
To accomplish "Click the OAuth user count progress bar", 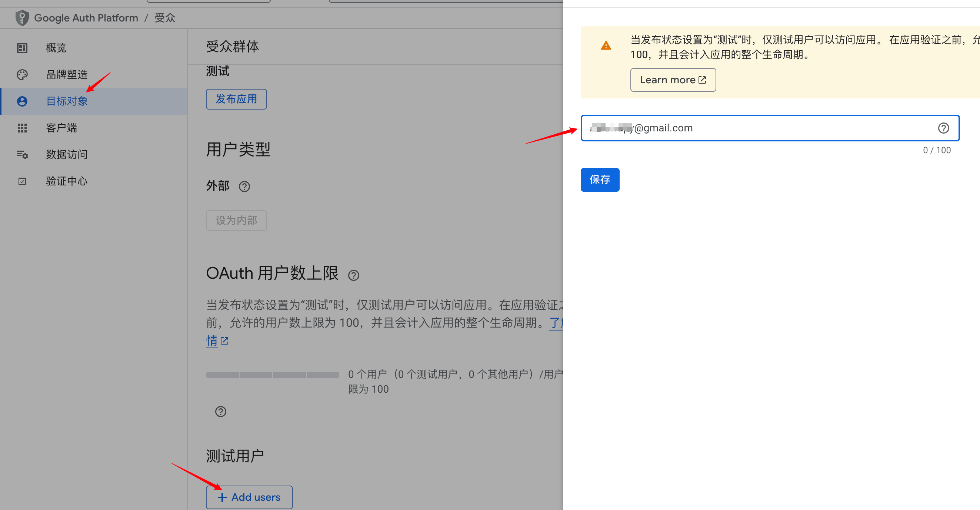I will [x=272, y=375].
